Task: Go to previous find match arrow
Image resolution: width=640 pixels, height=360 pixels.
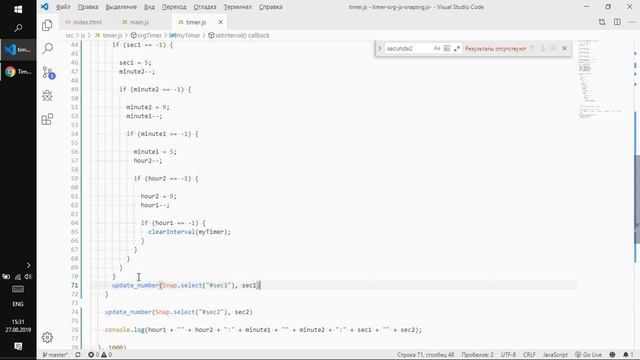Action: 532,49
